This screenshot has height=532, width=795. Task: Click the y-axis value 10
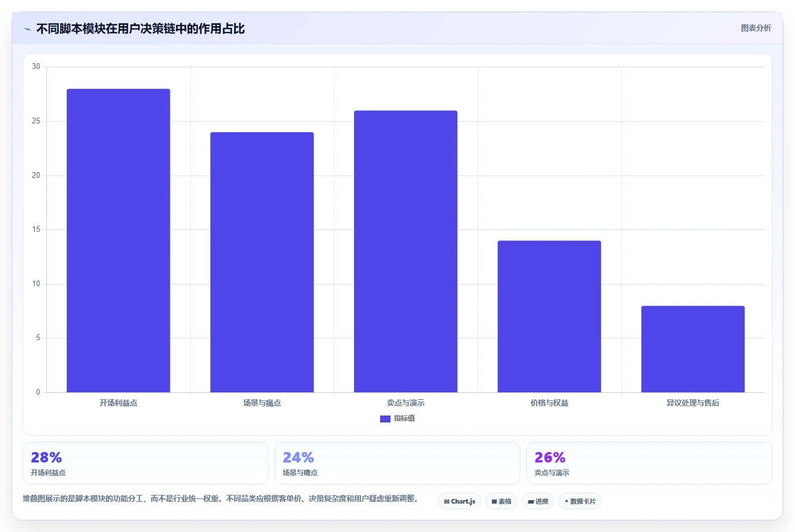tap(36, 284)
